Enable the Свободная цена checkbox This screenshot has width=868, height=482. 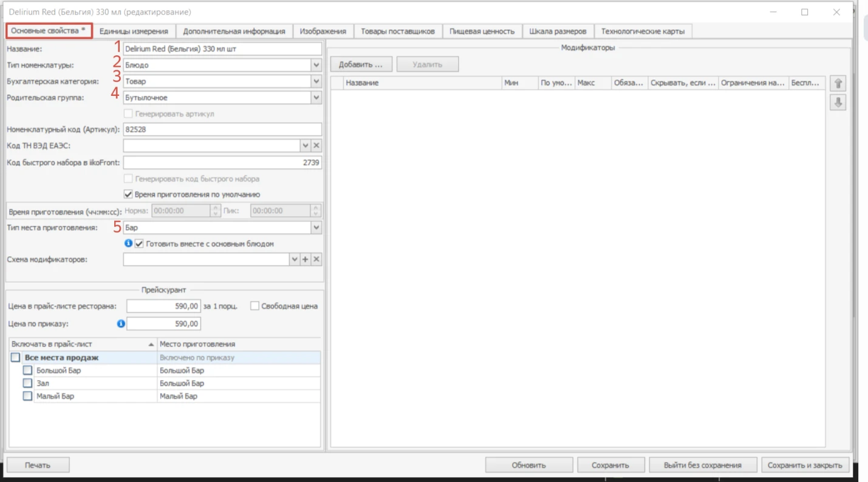[x=255, y=306]
